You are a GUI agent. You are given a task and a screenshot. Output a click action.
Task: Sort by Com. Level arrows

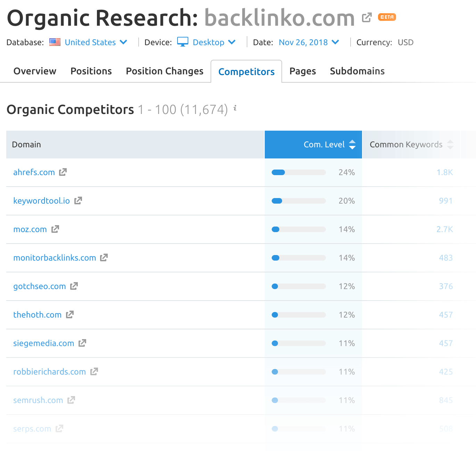pyautogui.click(x=352, y=145)
